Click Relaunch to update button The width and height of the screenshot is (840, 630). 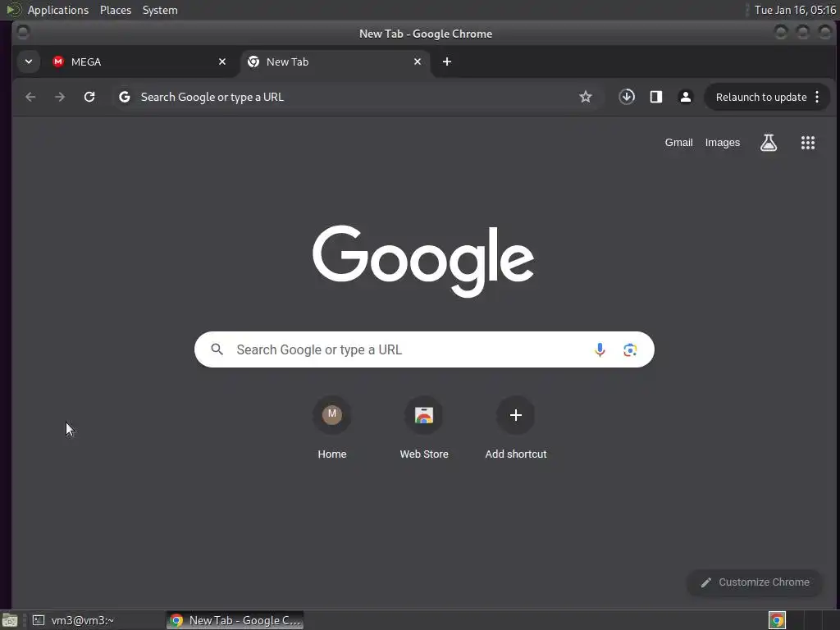coord(761,97)
